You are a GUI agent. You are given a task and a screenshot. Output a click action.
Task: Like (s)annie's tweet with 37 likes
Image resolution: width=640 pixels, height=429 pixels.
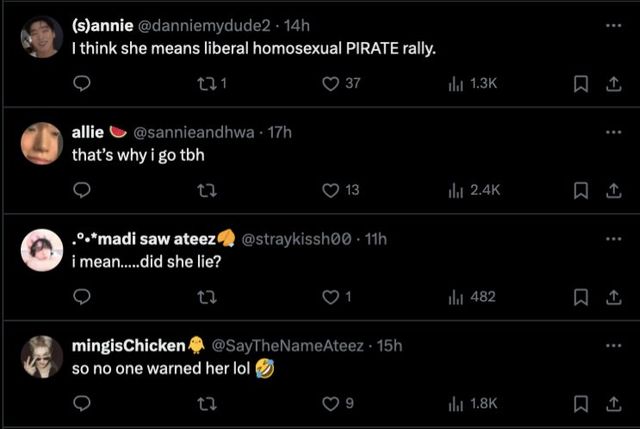331,85
